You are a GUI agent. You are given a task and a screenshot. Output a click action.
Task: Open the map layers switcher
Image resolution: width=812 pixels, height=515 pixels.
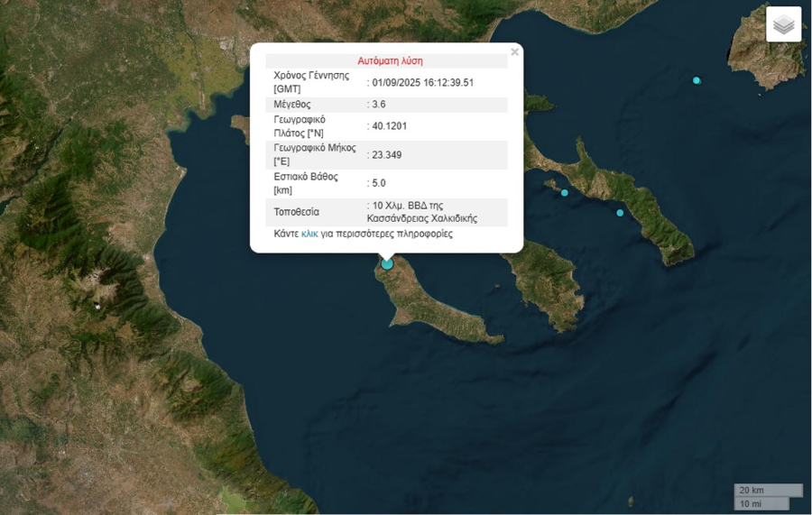pos(783,24)
